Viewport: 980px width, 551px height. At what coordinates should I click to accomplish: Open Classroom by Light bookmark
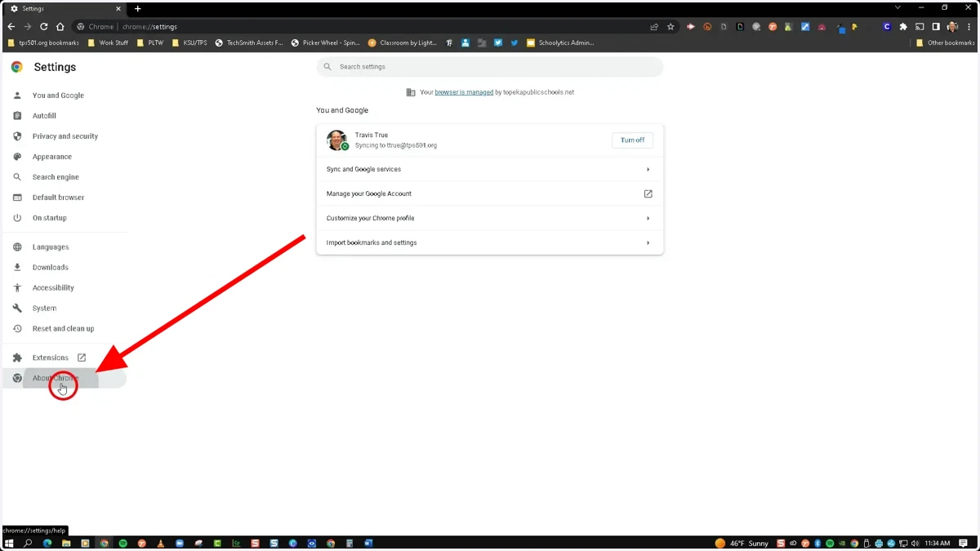[x=403, y=43]
